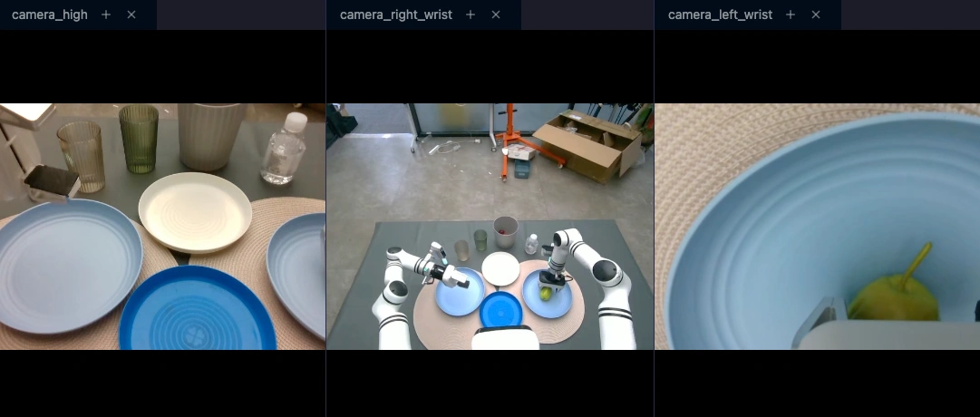
Task: Select the camera_right_wrist tab
Action: coord(395,15)
